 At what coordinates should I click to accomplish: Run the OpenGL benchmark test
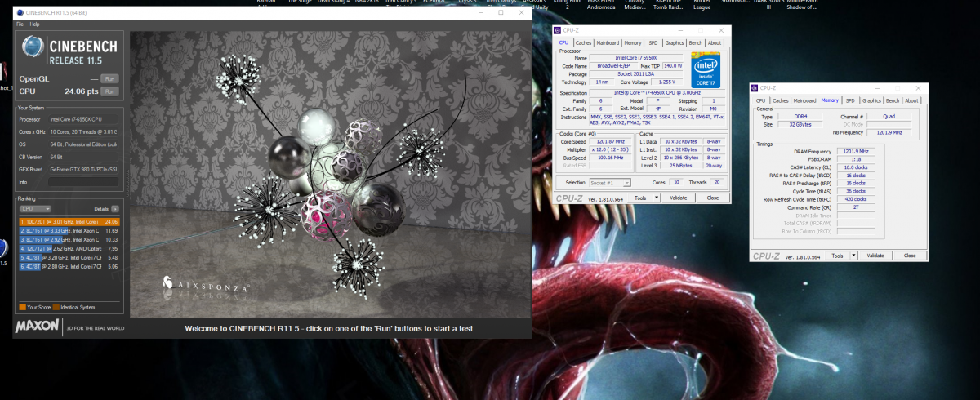pyautogui.click(x=111, y=79)
